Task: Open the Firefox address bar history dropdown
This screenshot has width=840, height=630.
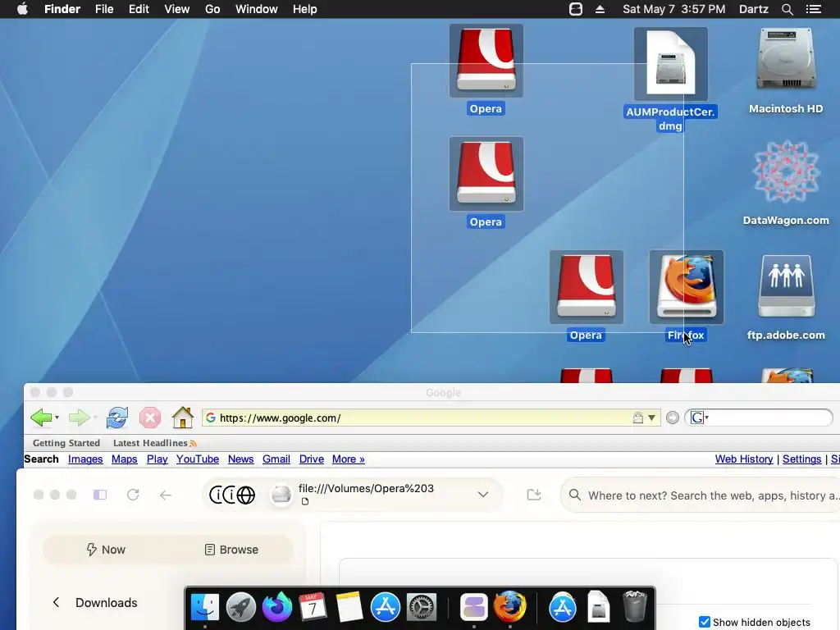Action: (651, 418)
